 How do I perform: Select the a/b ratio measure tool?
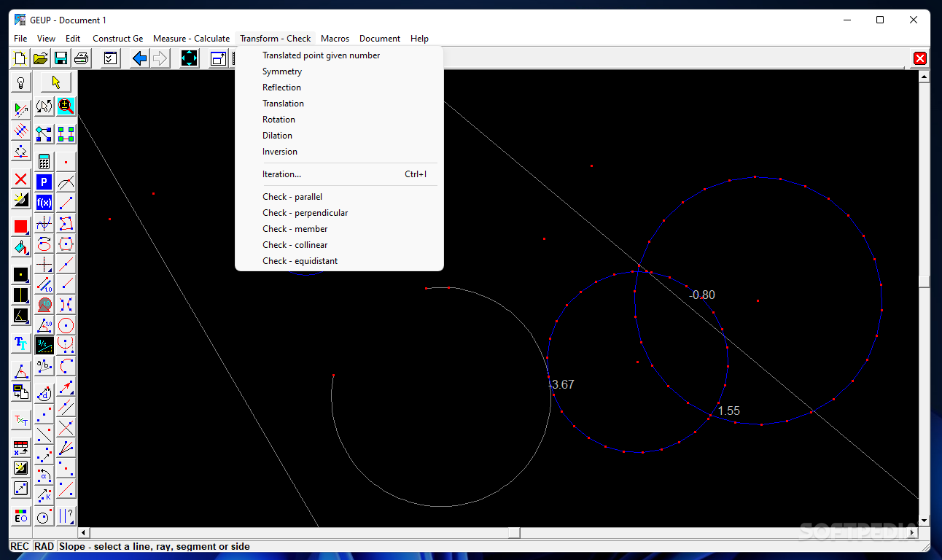click(44, 365)
